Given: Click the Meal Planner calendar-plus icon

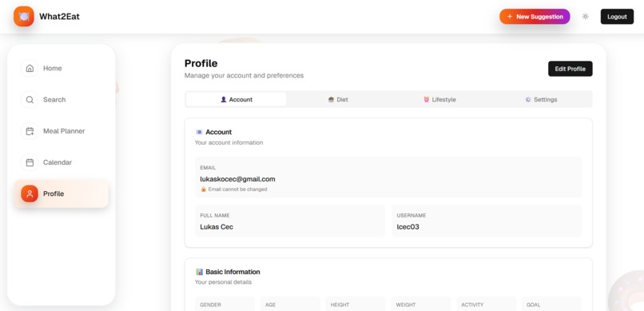Looking at the screenshot, I should coord(30,131).
